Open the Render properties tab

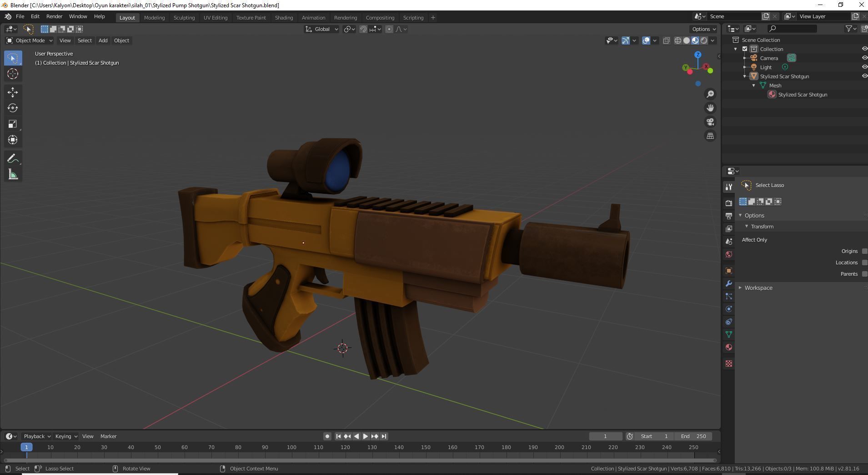(729, 203)
